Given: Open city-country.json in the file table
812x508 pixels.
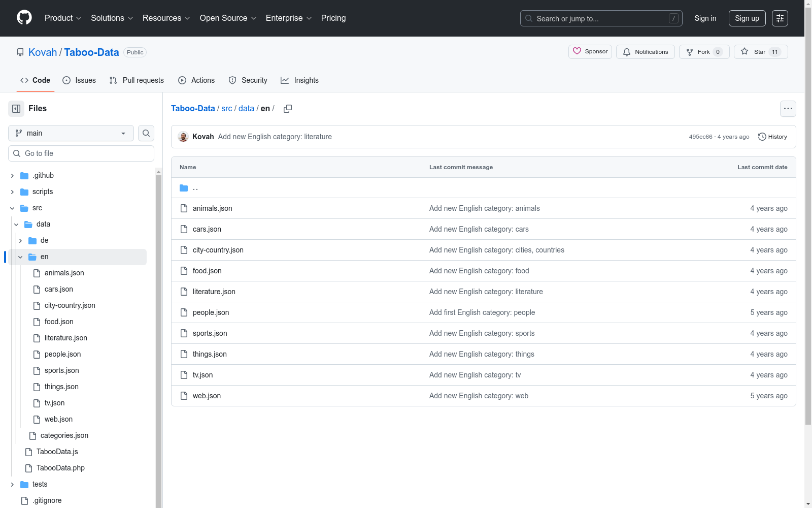Looking at the screenshot, I should (x=218, y=250).
